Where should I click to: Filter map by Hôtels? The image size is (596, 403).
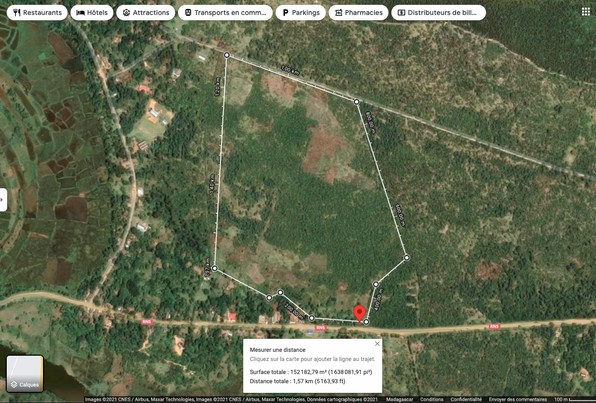click(x=92, y=13)
